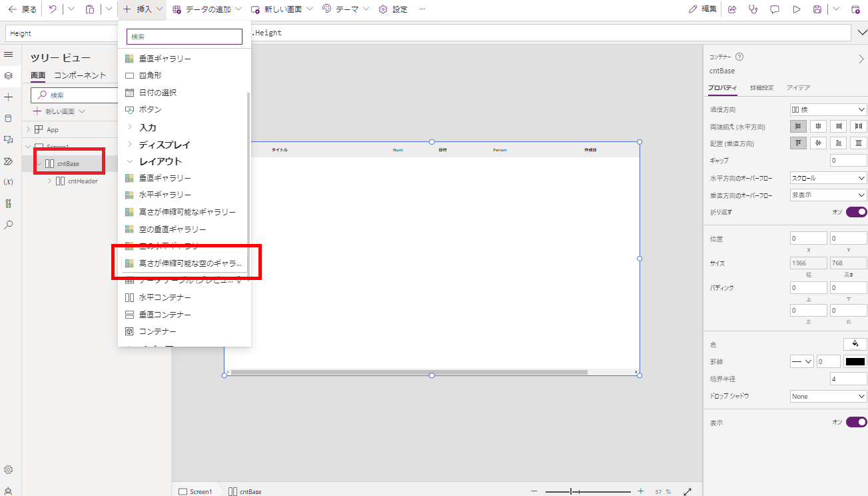This screenshot has height=496, width=868.
Task: Click the 戻る back button
Action: pos(23,9)
